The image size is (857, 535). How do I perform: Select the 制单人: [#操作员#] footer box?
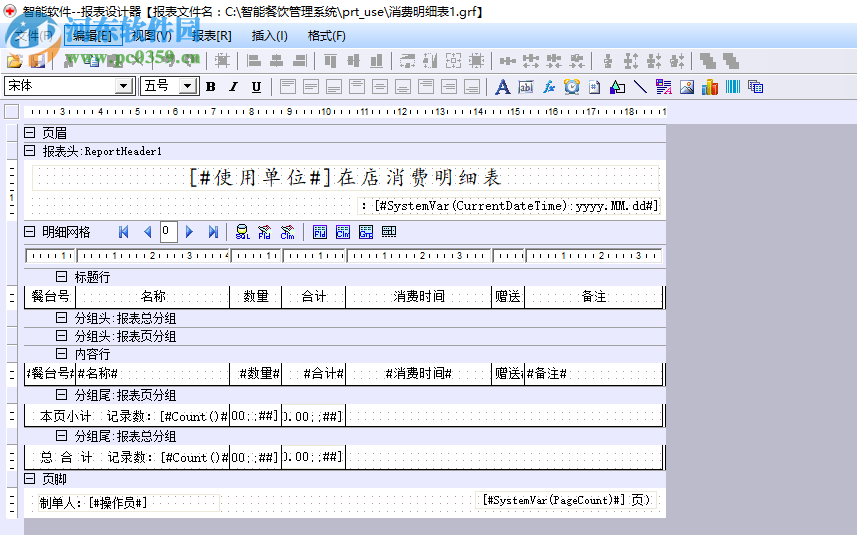[128, 503]
